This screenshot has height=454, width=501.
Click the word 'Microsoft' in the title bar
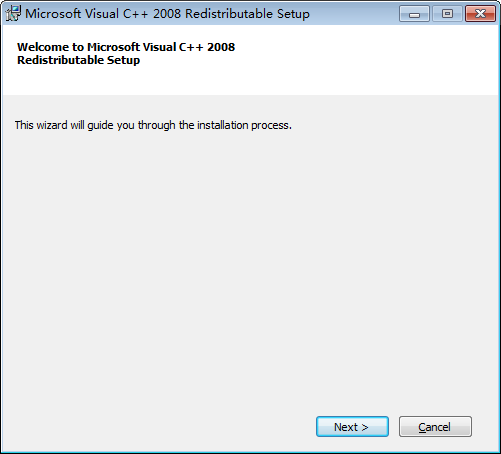pyautogui.click(x=53, y=14)
